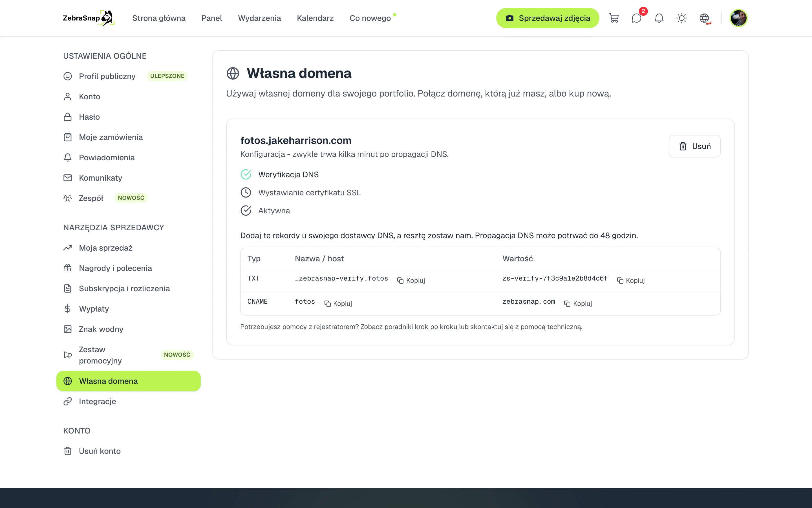
Task: Open Znak wodny settings
Action: 129,329
